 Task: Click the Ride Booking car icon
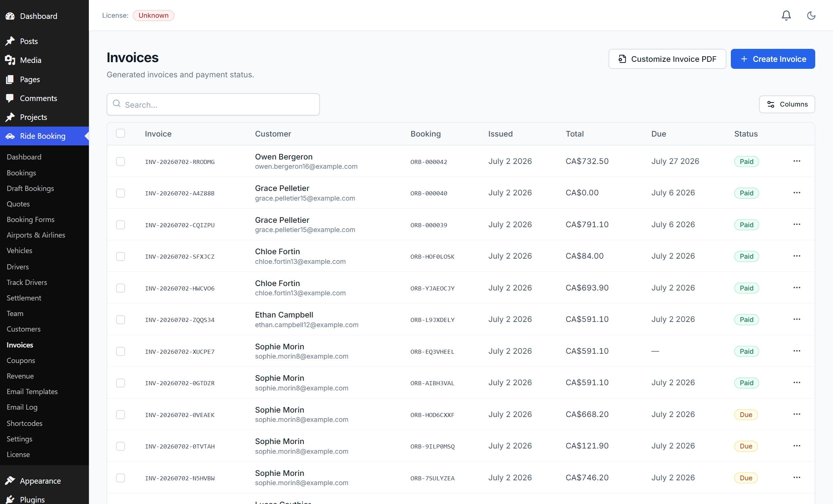point(10,136)
